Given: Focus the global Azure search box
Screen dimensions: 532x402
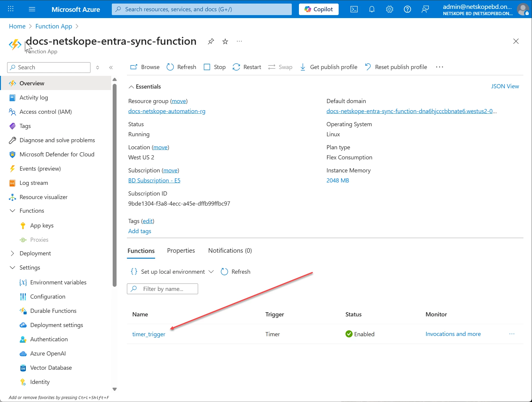Looking at the screenshot, I should [202, 9].
